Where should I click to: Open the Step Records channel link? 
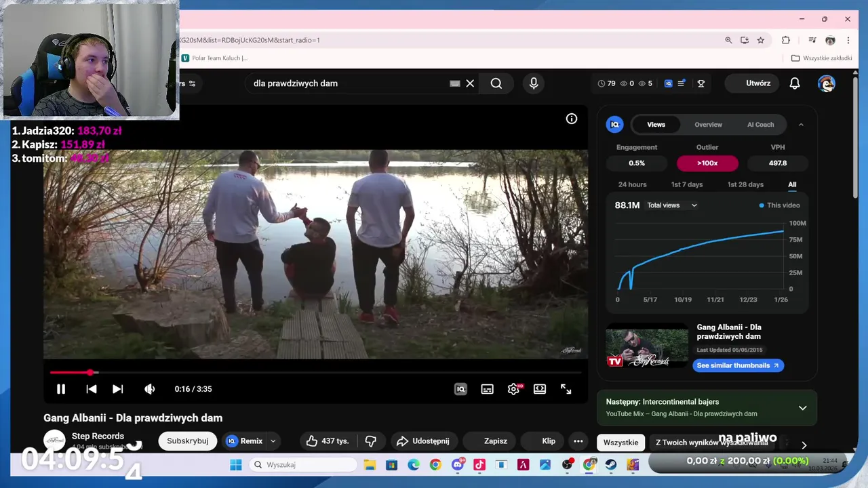98,436
